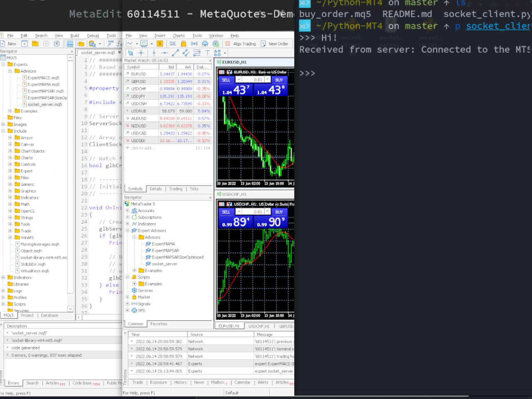Viewport: 532px width, 399px height.
Task: Click the Mailbox tab in Toolbox
Action: pyautogui.click(x=219, y=382)
